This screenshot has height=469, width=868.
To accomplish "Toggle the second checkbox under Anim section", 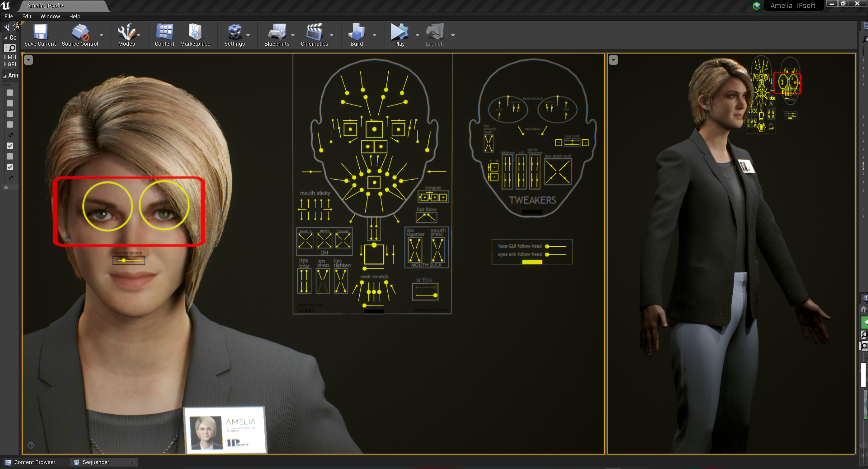I will (x=10, y=103).
